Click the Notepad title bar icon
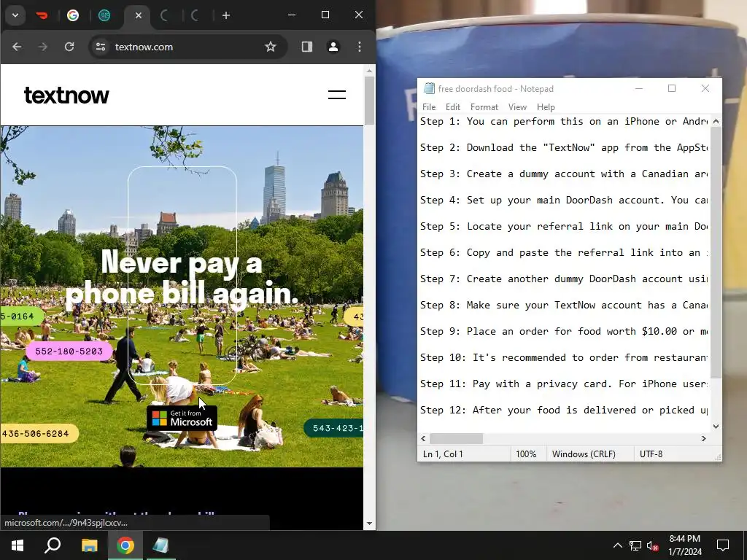 click(429, 88)
